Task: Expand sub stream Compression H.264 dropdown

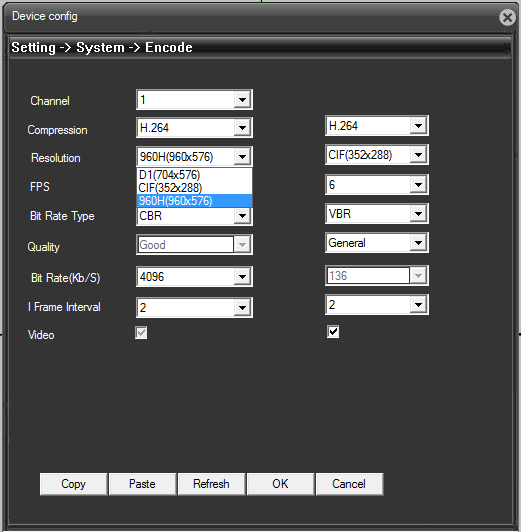Action: coord(377,126)
